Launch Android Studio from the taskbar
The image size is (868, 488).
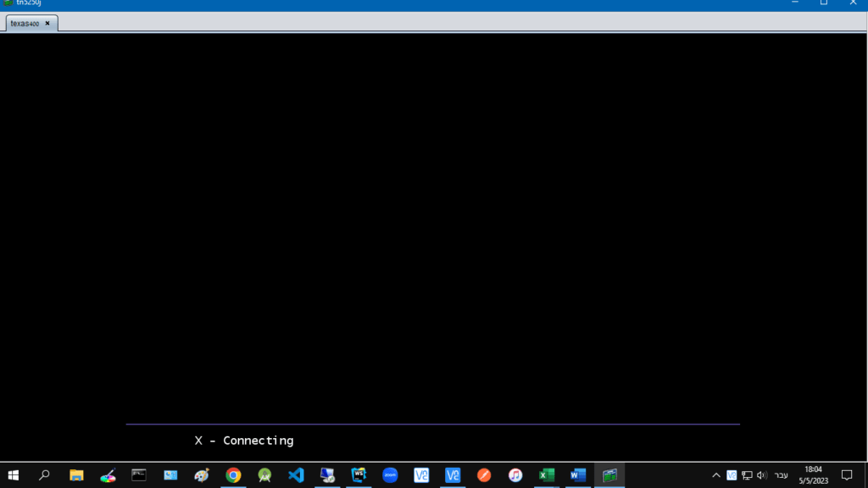[264, 474]
